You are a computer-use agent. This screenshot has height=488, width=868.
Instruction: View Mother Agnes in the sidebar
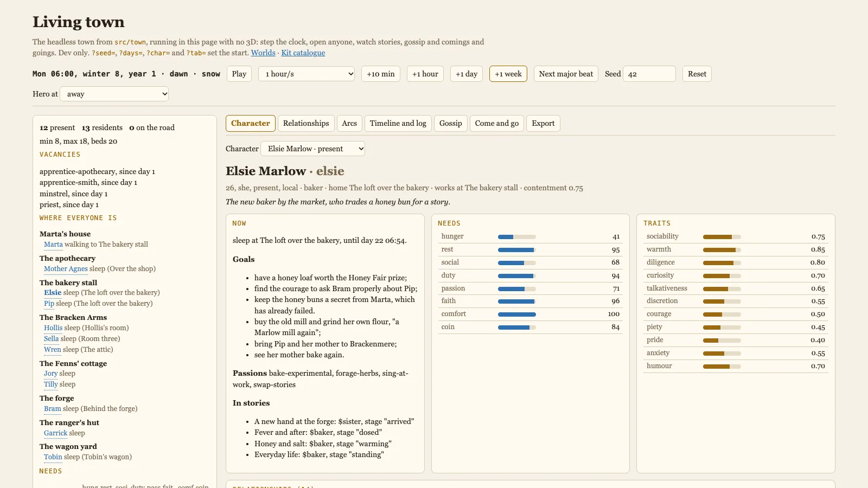[66, 269]
